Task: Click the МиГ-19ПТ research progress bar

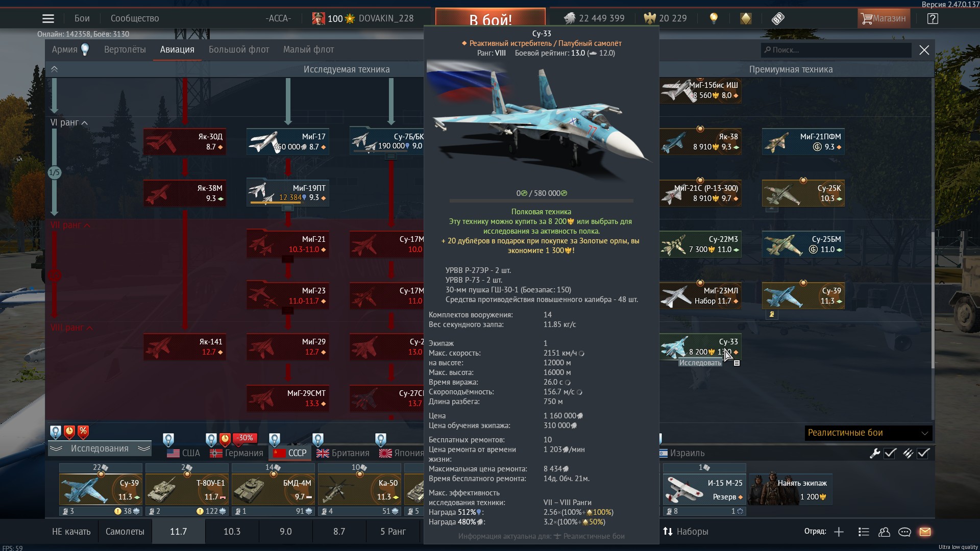Action: tap(276, 203)
